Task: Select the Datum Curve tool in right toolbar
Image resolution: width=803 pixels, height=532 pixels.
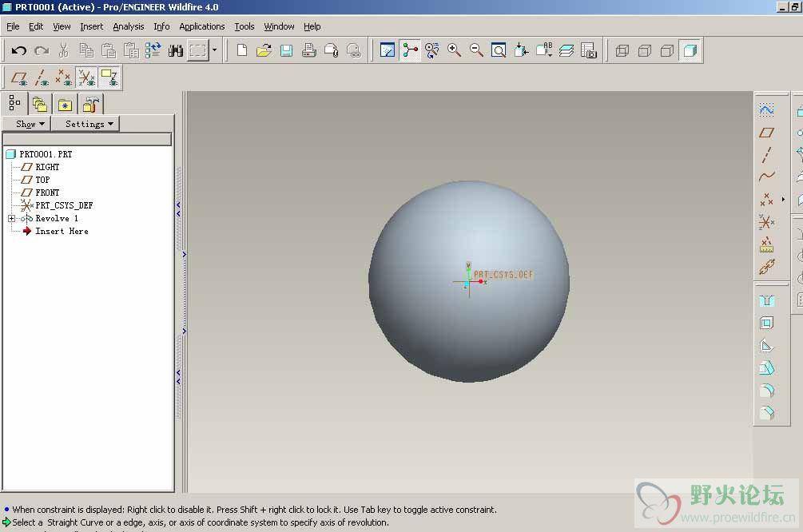Action: (x=766, y=177)
